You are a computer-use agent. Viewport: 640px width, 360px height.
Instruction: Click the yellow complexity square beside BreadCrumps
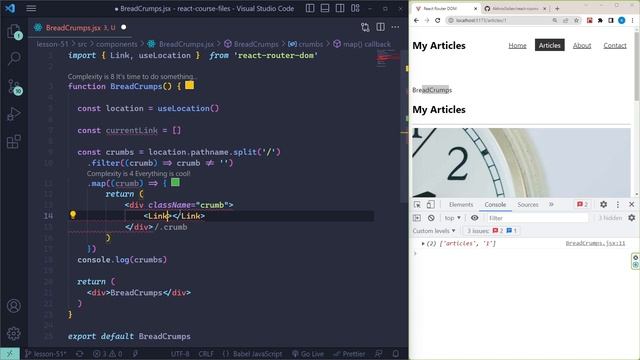(189, 85)
